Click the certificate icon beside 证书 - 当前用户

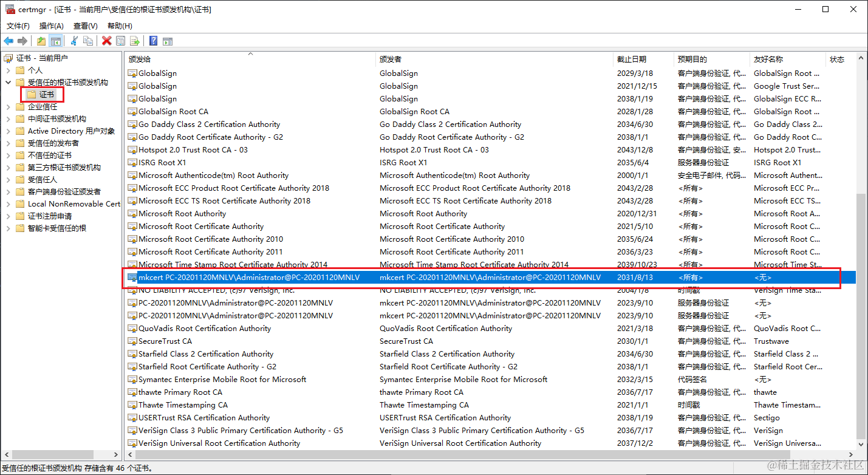tap(9, 58)
